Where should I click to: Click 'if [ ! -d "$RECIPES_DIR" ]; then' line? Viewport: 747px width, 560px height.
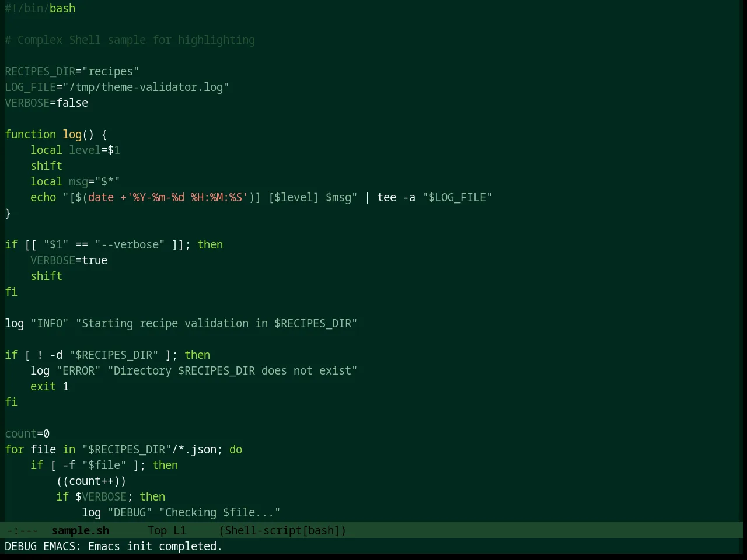pyautogui.click(x=107, y=355)
